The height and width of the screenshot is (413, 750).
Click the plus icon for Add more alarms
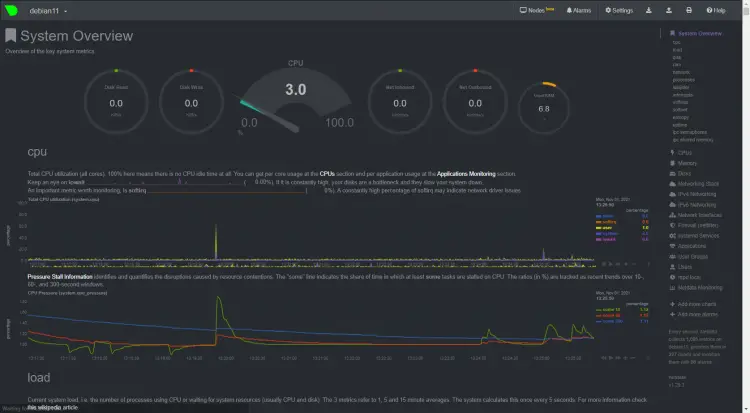tap(673, 314)
